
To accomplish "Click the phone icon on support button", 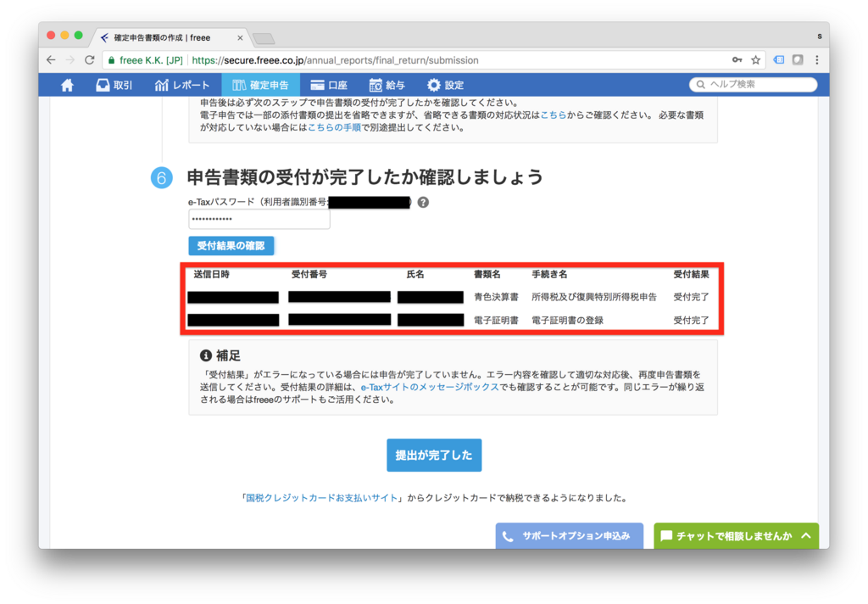I will pos(508,536).
